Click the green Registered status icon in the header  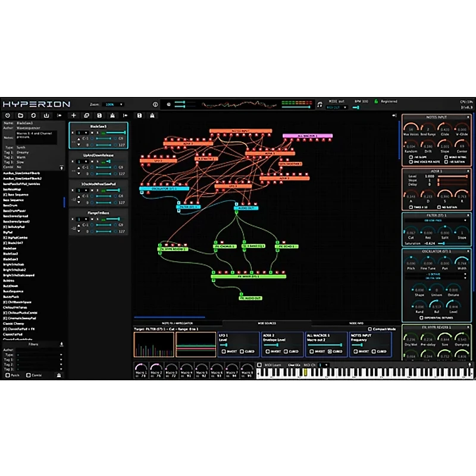click(377, 100)
